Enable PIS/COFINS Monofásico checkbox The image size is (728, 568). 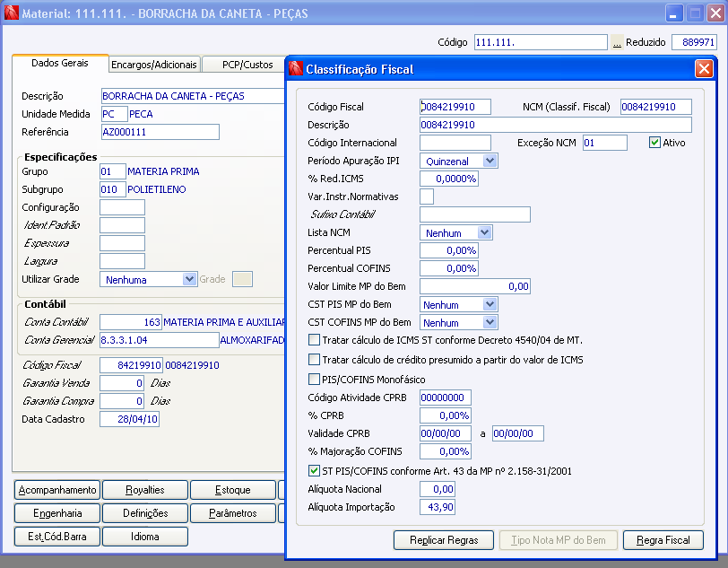(x=314, y=379)
